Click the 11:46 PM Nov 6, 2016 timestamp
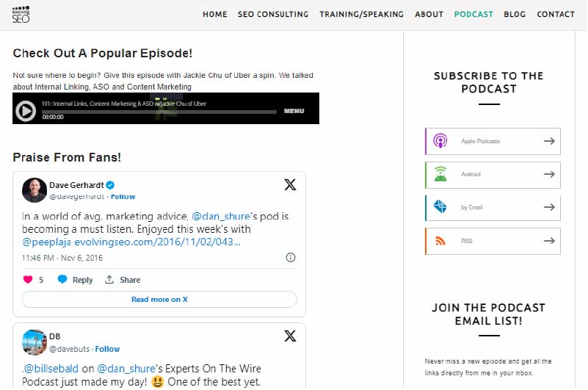 tap(62, 258)
